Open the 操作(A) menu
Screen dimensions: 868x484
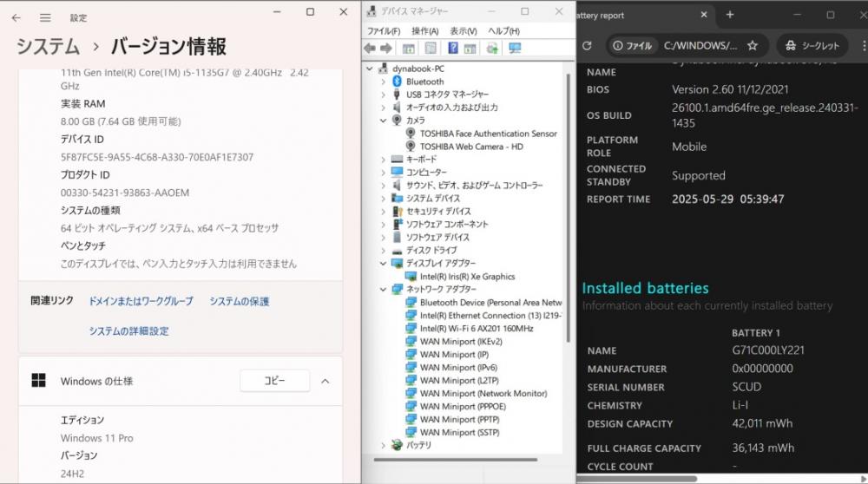(425, 31)
